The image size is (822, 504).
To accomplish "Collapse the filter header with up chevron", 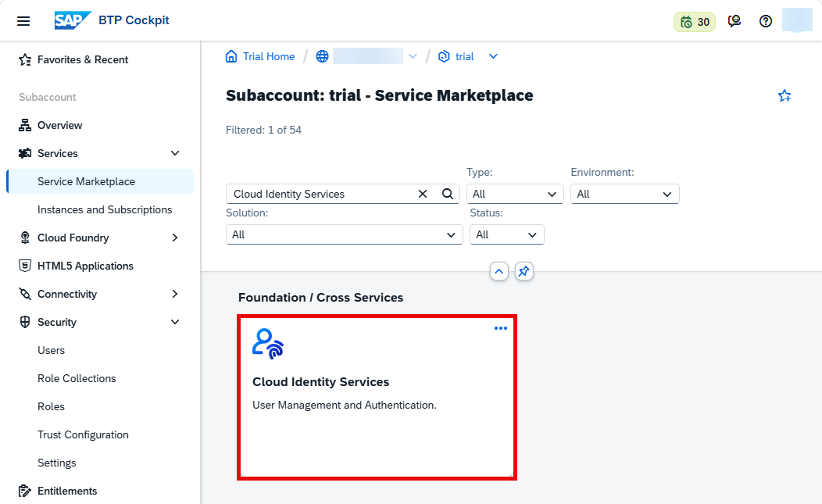I will click(x=499, y=271).
